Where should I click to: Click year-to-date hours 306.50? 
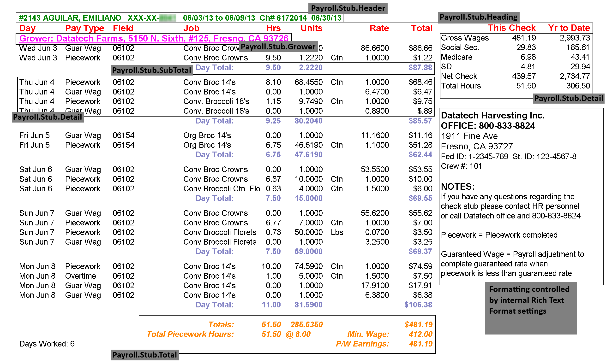578,86
